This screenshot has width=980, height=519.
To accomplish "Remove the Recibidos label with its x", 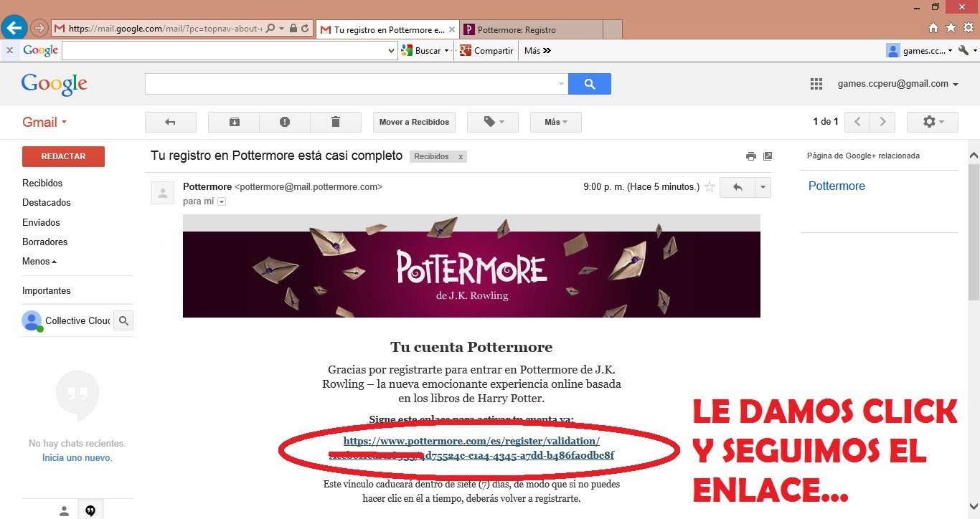I will pos(460,156).
